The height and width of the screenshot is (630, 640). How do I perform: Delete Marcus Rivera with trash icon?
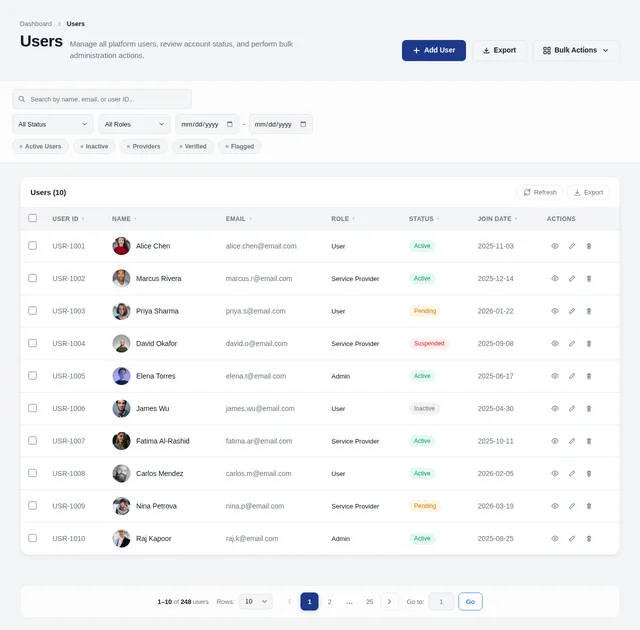pos(589,279)
